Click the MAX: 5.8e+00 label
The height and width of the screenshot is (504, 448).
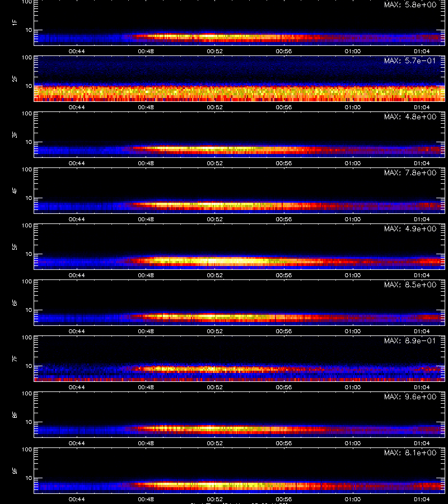tap(410, 5)
